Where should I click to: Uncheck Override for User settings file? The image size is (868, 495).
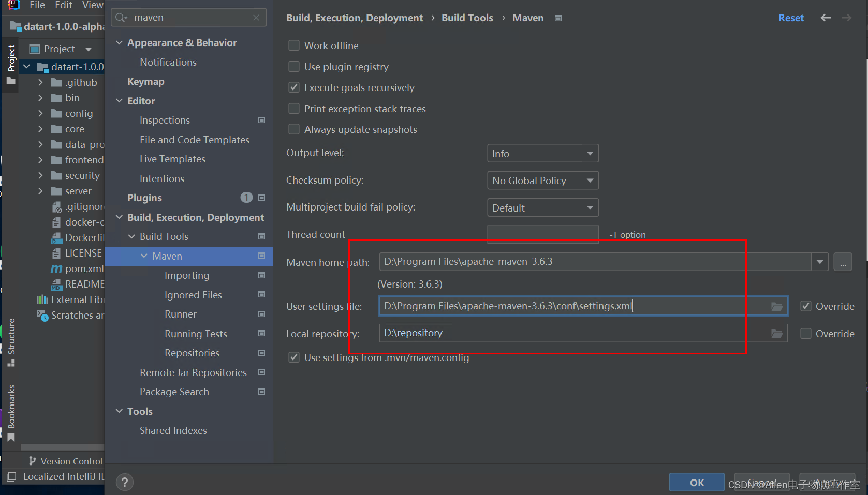806,306
